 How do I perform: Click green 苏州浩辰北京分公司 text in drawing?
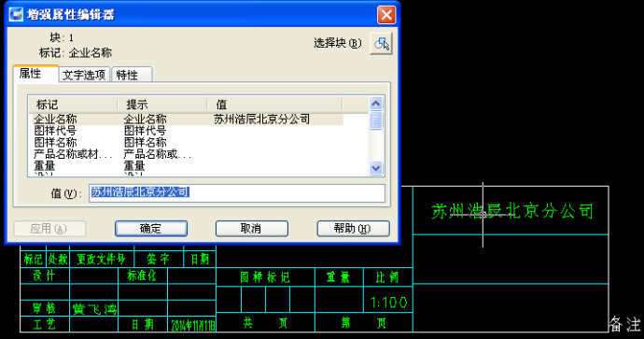(512, 211)
